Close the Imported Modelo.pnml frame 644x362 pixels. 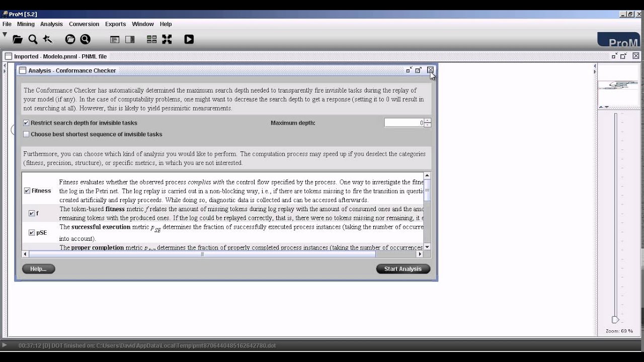(636, 56)
